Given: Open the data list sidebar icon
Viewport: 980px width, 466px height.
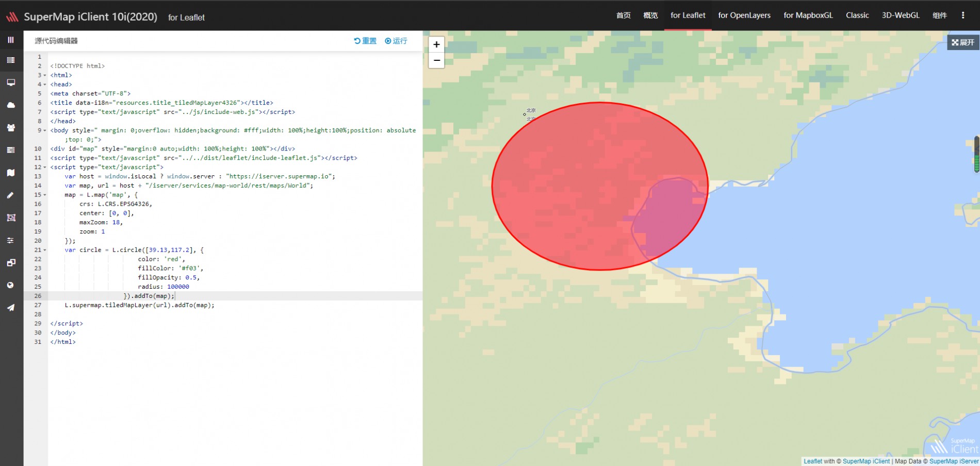Looking at the screenshot, I should (x=11, y=150).
